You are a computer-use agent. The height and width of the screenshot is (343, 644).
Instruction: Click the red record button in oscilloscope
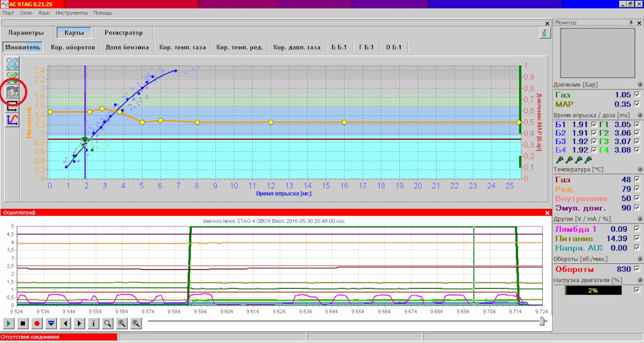36,324
